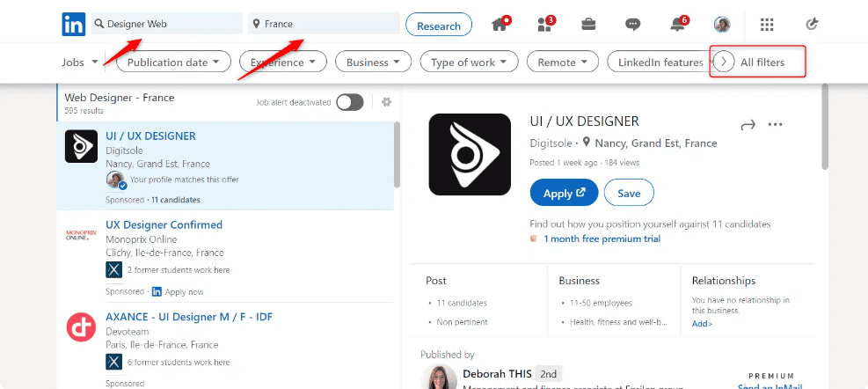Open the Remote filter dropdown
This screenshot has width=868, height=389.
(x=563, y=62)
